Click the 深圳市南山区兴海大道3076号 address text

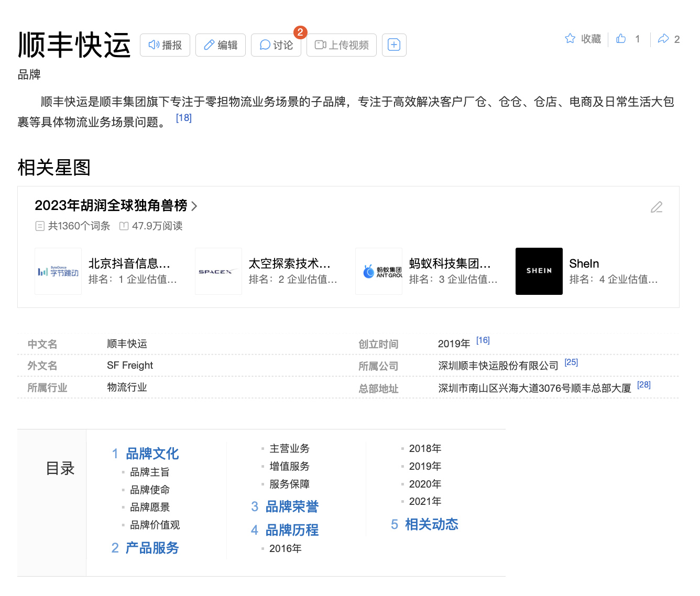534,388
